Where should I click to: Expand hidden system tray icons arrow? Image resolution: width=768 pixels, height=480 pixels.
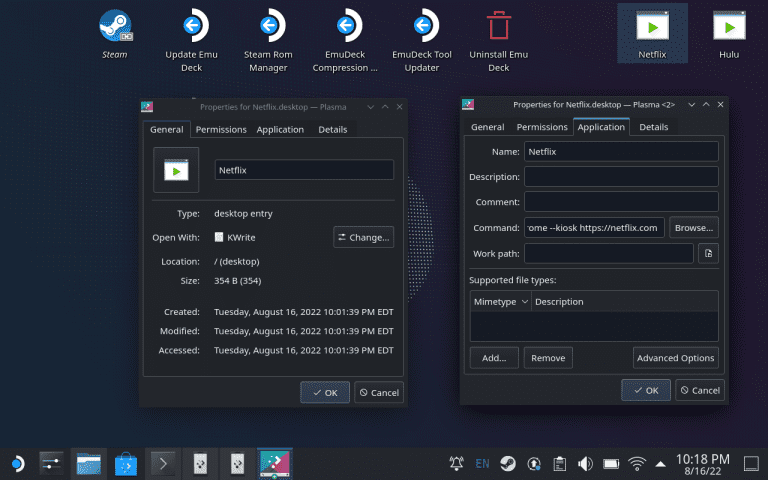click(x=660, y=464)
